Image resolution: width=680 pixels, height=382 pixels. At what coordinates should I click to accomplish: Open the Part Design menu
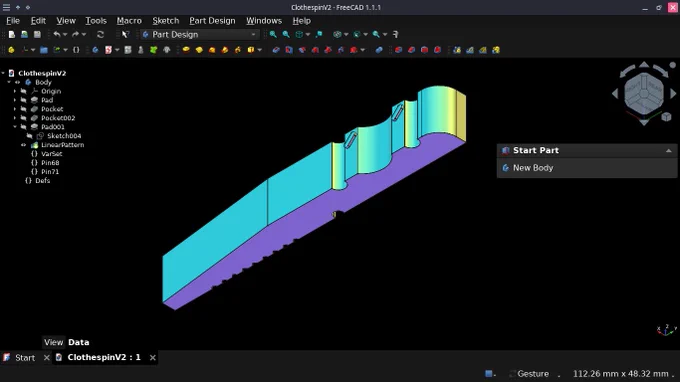click(x=212, y=20)
